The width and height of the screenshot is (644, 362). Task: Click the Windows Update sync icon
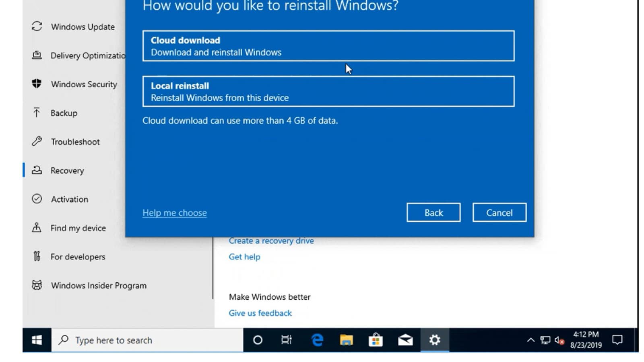pos(37,27)
